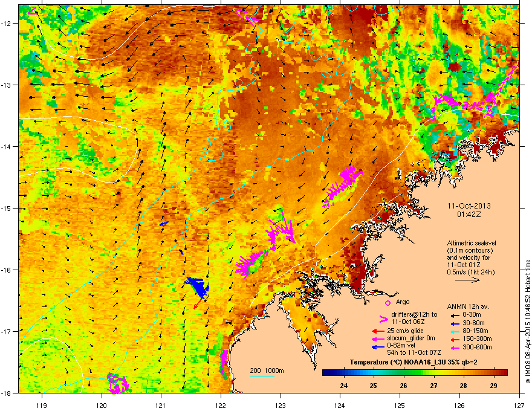
Task: Click the 'slocum_glider 0m' label
Action: 411,338
